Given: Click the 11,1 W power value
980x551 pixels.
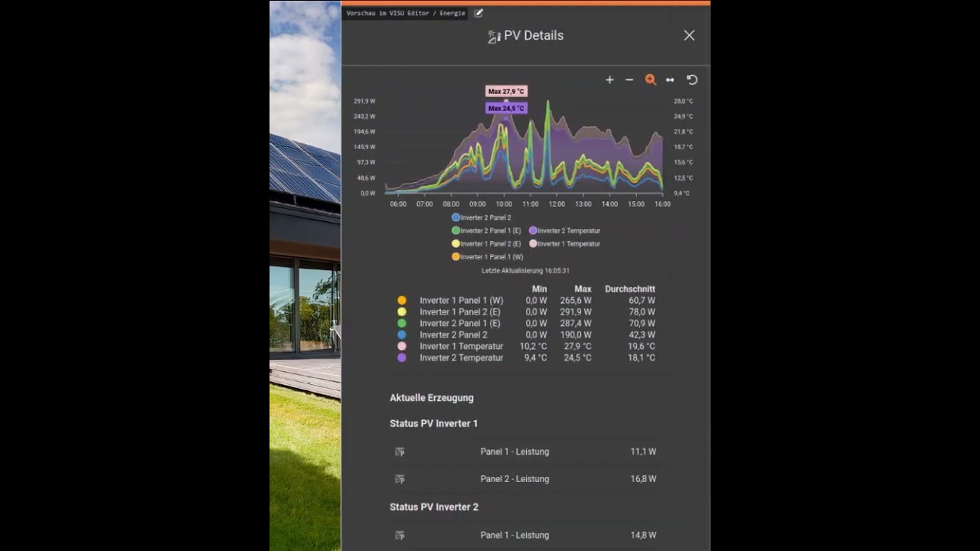Looking at the screenshot, I should [643, 452].
